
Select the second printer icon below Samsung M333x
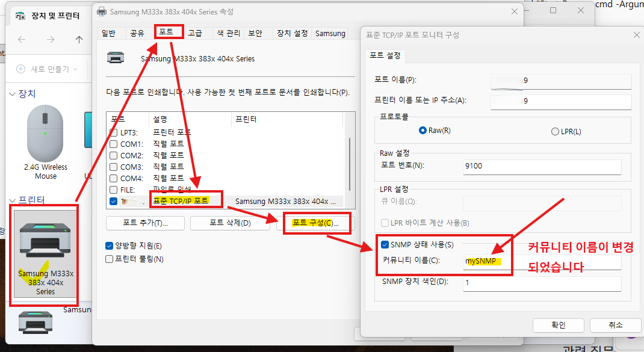point(36,322)
